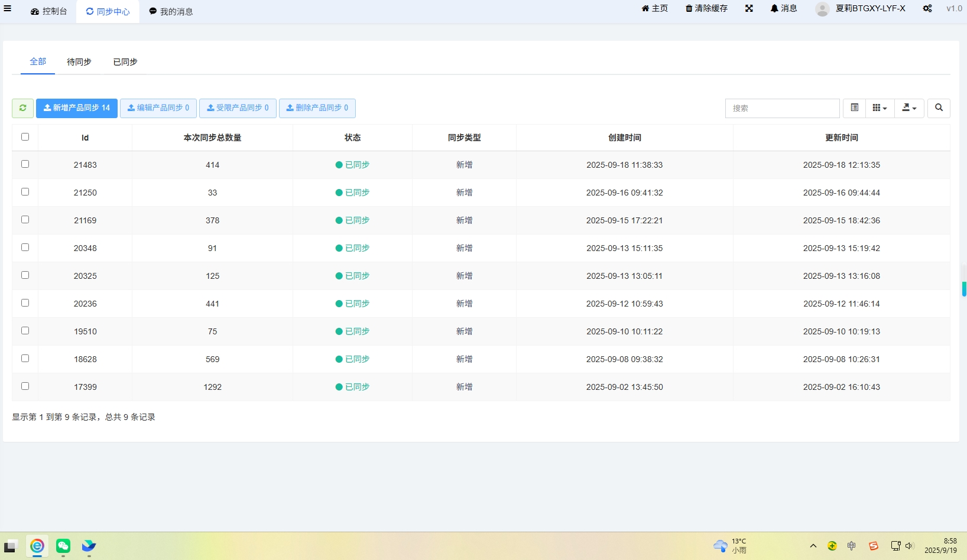Image resolution: width=967 pixels, height=560 pixels.
Task: Expand the columns dropdown
Action: pos(880,108)
